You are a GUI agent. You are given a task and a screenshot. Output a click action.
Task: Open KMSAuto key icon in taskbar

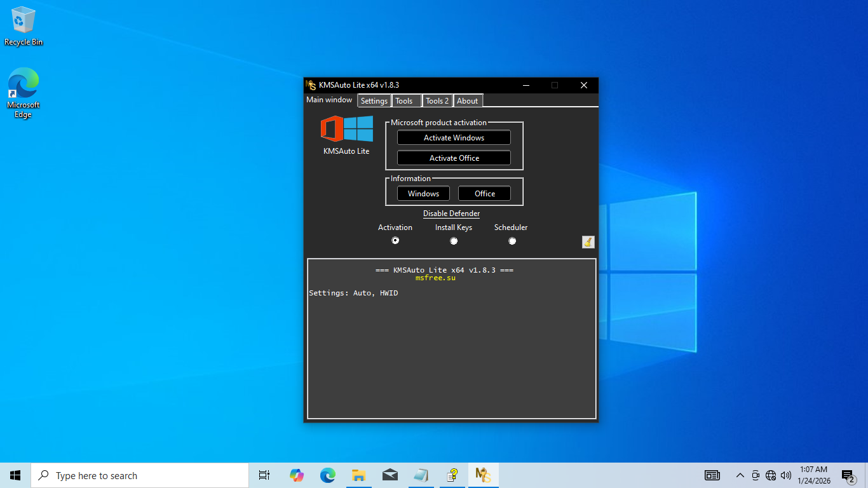coord(483,475)
